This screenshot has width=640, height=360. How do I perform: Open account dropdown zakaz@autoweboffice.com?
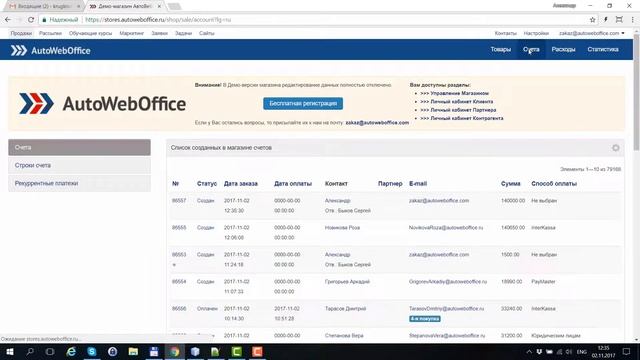(591, 33)
